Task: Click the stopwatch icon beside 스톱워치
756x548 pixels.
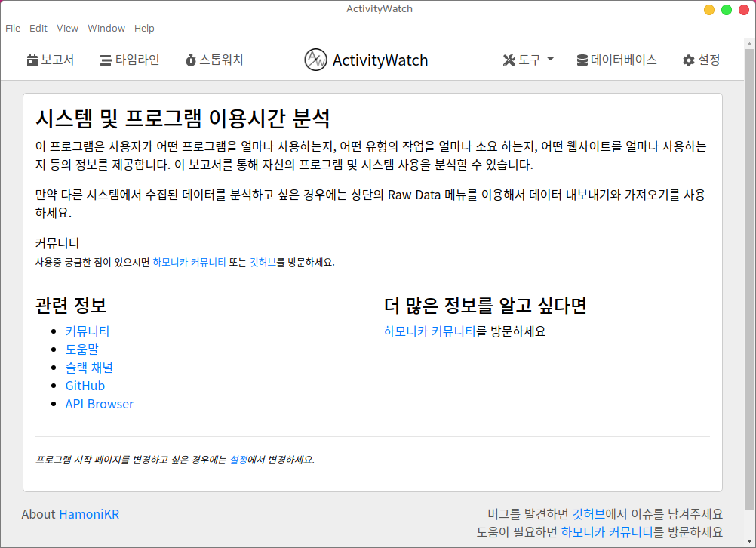Action: pos(191,60)
